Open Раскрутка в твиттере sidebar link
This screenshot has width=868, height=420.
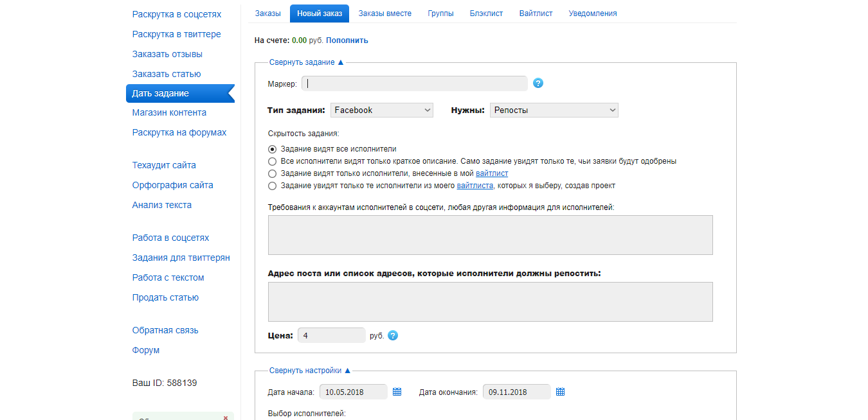pyautogui.click(x=176, y=34)
